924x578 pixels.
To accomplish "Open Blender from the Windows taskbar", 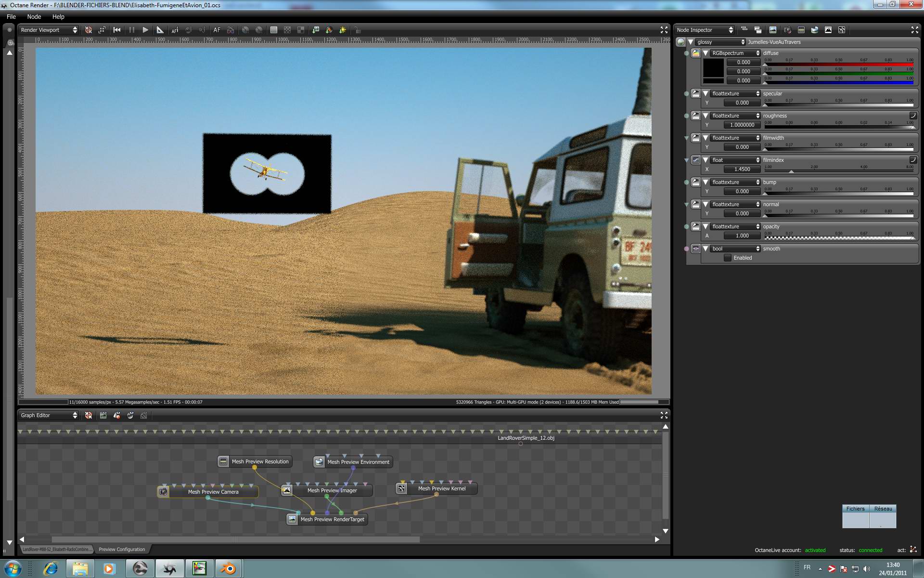I will 229,569.
